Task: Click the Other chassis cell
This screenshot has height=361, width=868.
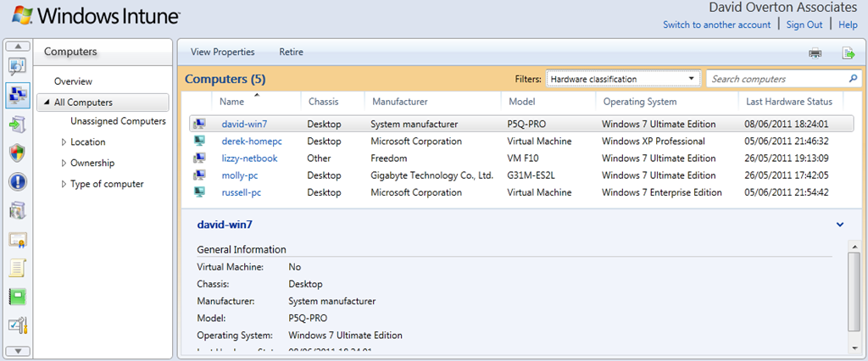Action: coord(319,158)
